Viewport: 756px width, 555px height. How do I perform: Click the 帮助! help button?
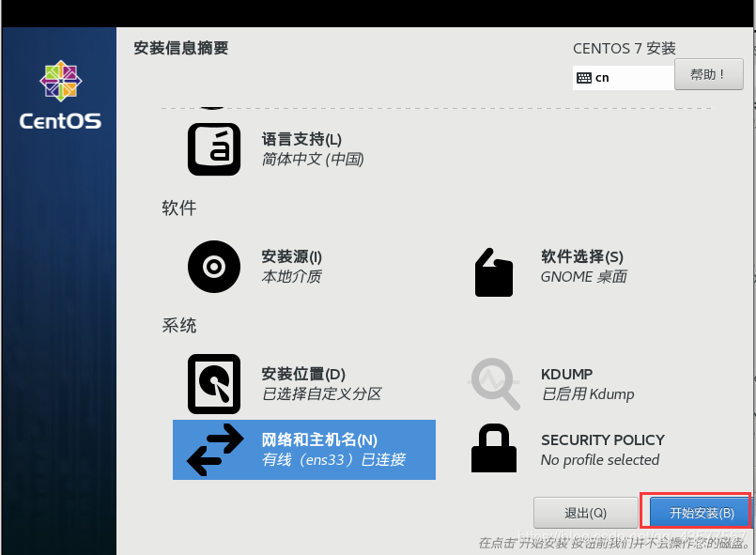(709, 74)
